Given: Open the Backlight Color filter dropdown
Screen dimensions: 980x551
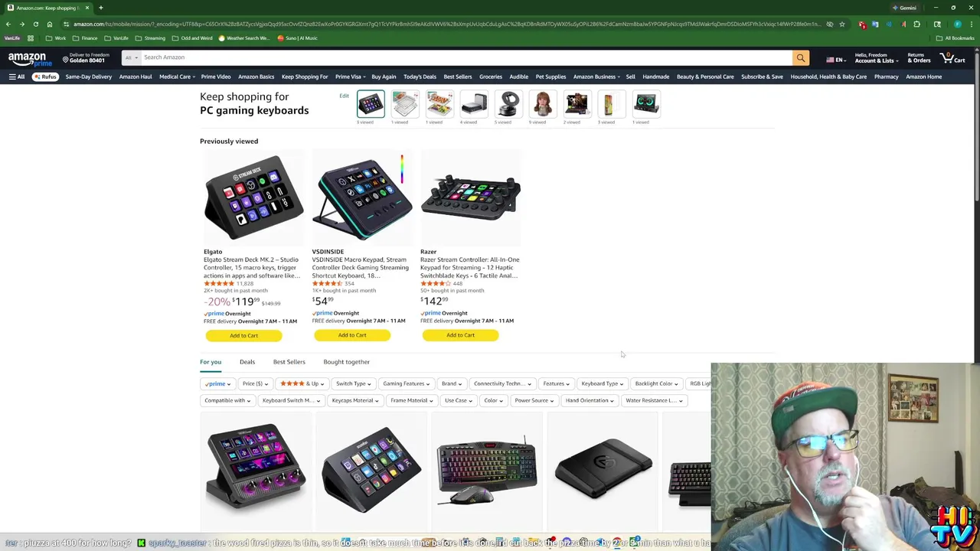Looking at the screenshot, I should coord(656,383).
